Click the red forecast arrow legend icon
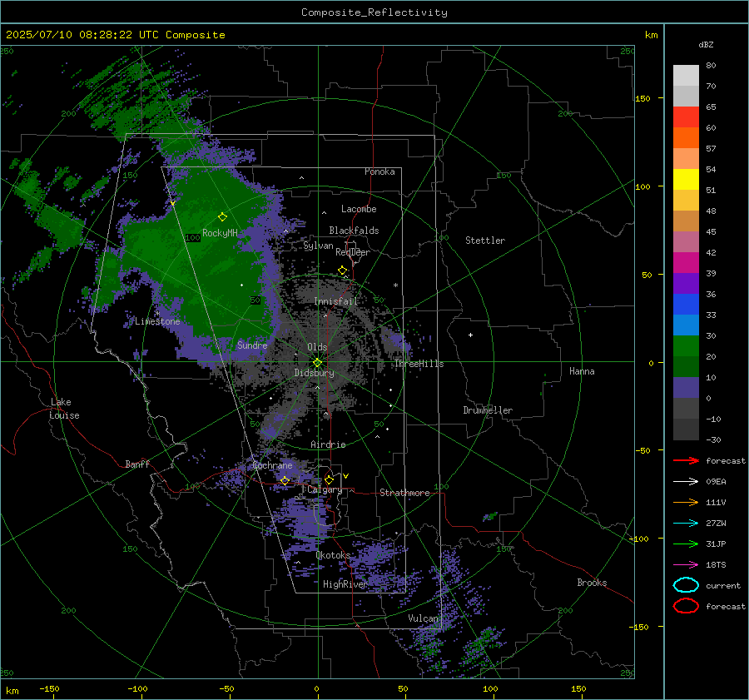Screen dimensions: 749x700 click(686, 460)
